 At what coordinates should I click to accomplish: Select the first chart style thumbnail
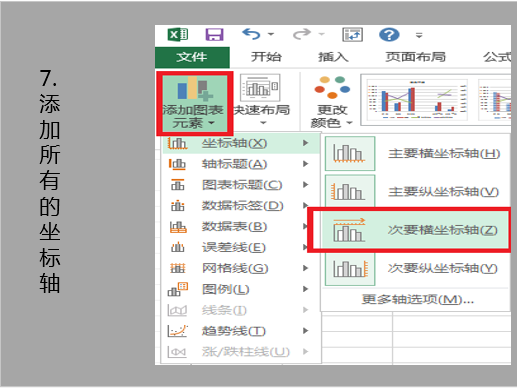[x=417, y=99]
